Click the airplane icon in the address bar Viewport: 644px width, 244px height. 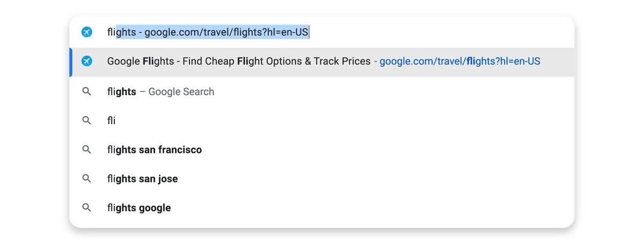[87, 32]
